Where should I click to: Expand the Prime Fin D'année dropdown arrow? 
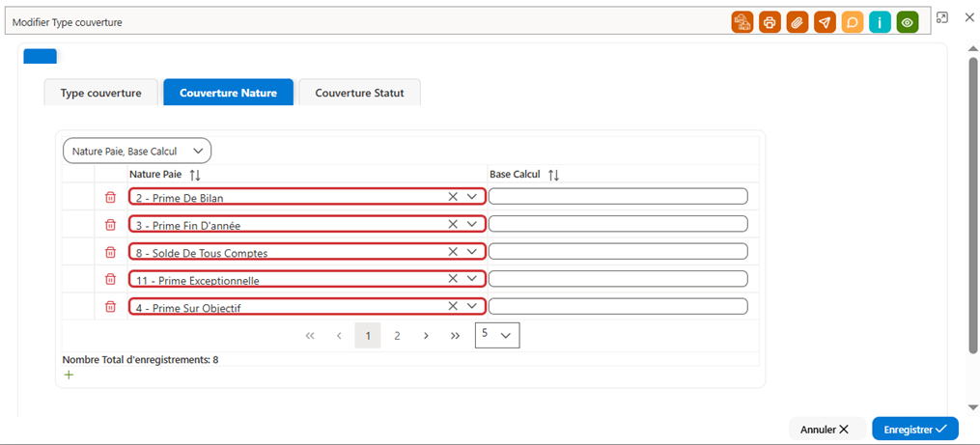click(472, 224)
